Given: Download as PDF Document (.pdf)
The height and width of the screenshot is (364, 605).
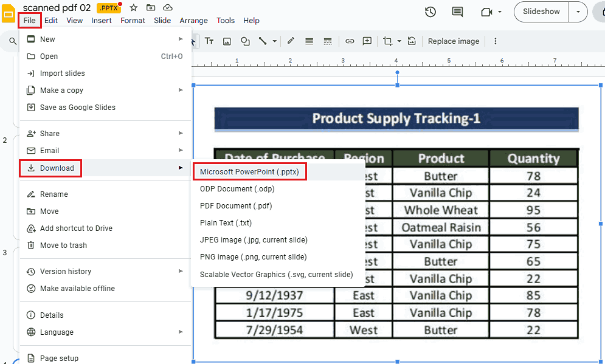Looking at the screenshot, I should (278, 206).
